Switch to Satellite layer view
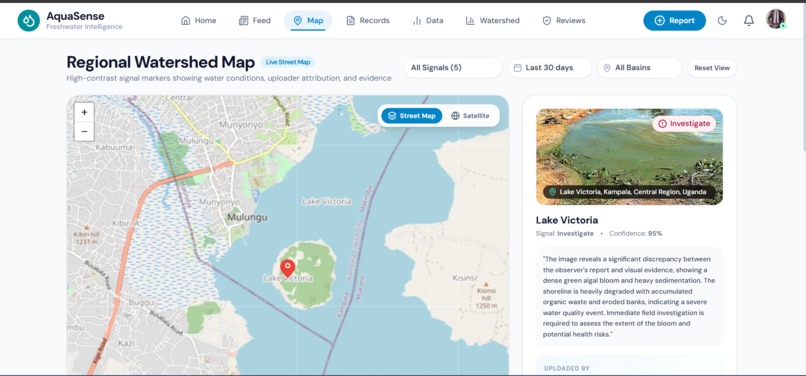806x376 pixels. tap(470, 116)
